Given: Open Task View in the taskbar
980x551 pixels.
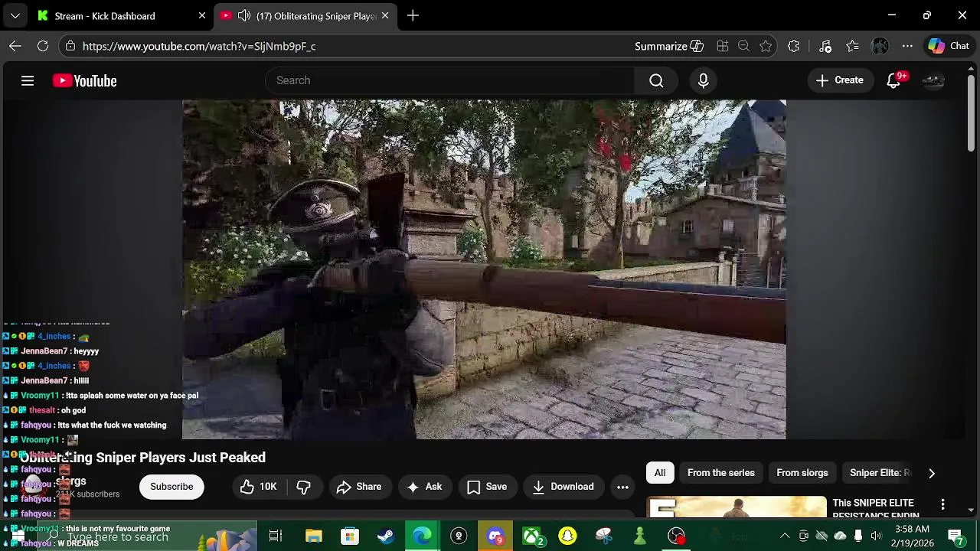Looking at the screenshot, I should tap(276, 536).
